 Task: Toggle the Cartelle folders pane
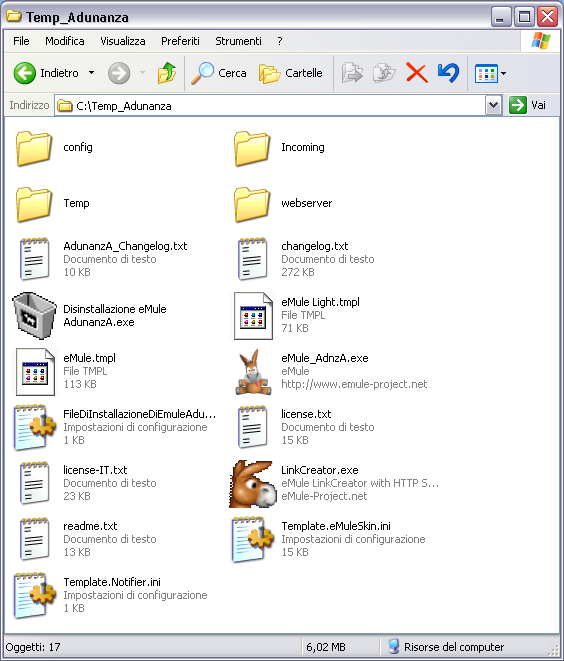(x=291, y=73)
